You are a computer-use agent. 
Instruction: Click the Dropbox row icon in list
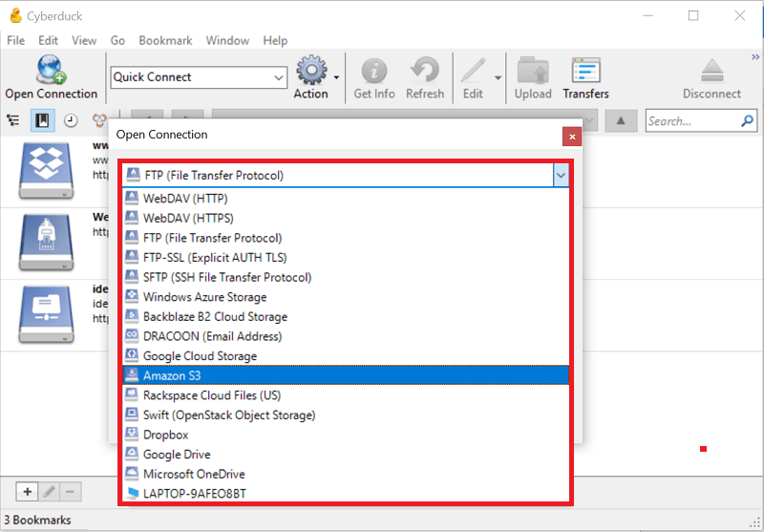point(132,434)
